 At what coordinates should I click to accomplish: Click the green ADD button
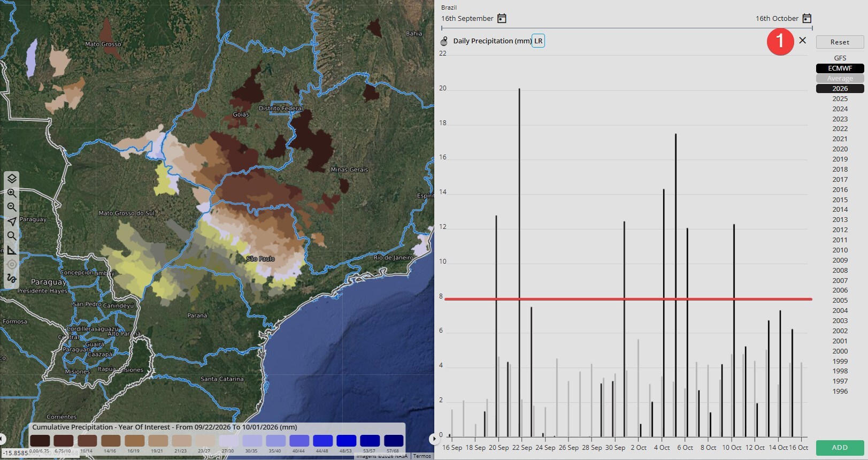click(840, 447)
